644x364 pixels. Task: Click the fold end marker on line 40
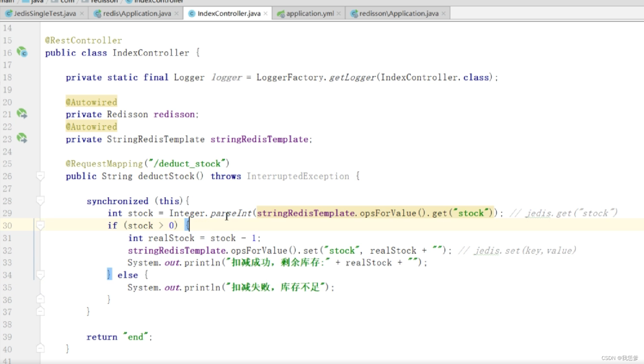41,349
